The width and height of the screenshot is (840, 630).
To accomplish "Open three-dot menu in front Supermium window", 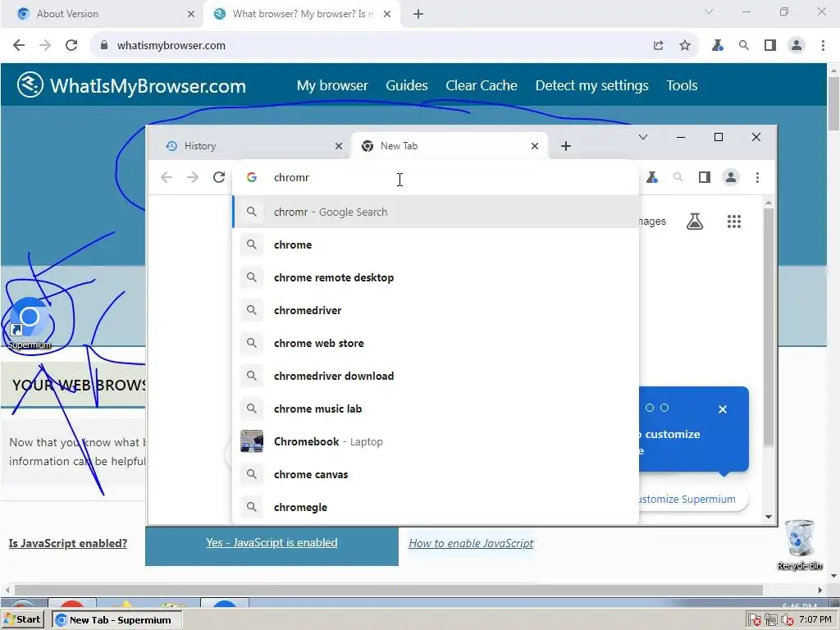I will 757,177.
